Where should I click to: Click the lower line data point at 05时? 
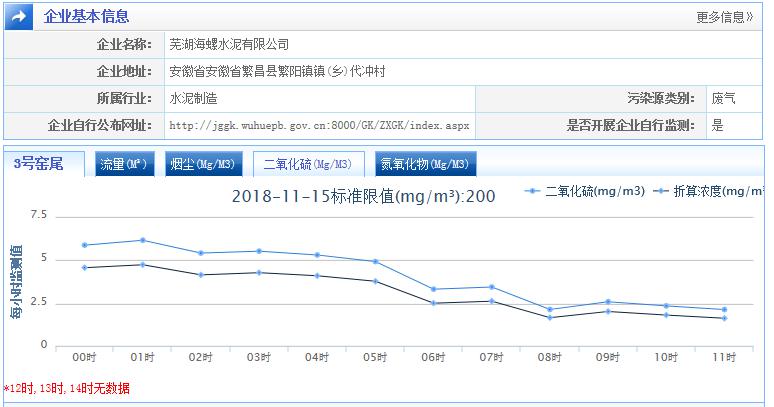375,281
